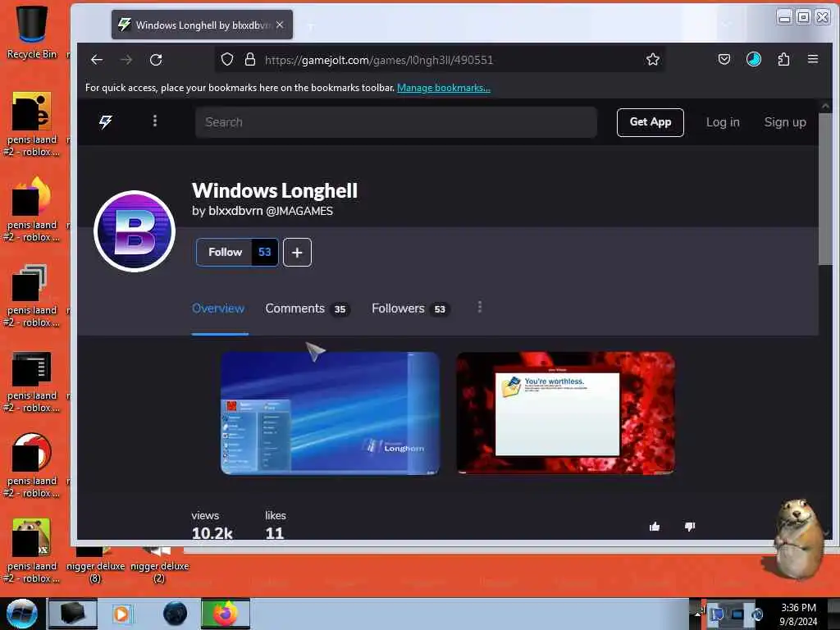Bookmark this page with the star icon
This screenshot has height=630, width=840.
click(652, 59)
